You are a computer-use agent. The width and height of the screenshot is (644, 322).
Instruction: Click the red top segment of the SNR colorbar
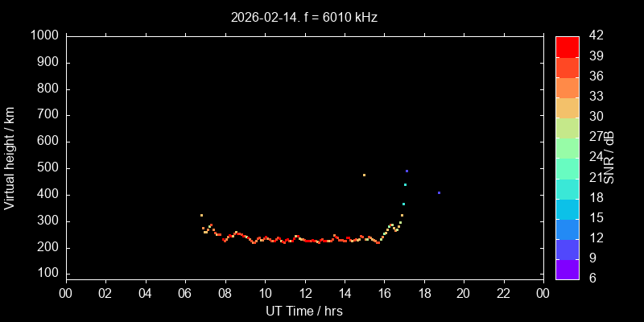(568, 46)
